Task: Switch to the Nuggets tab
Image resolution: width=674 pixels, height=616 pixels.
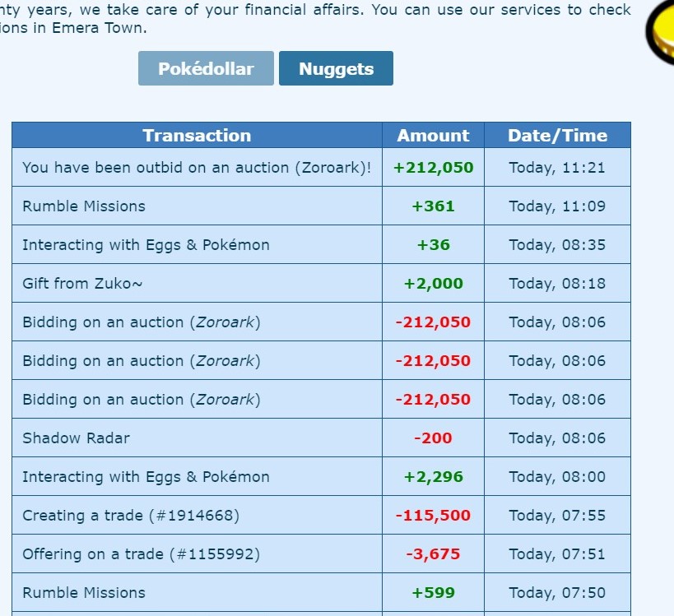Action: click(x=336, y=68)
